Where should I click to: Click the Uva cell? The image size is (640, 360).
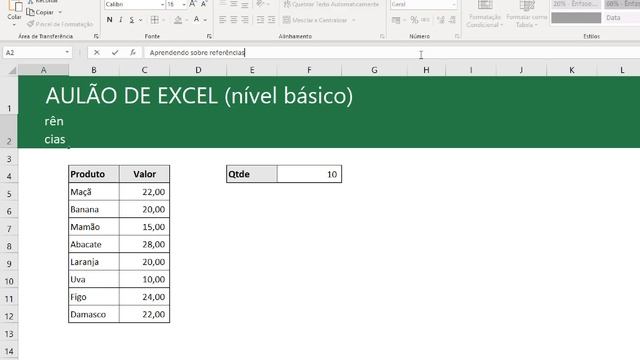point(94,280)
